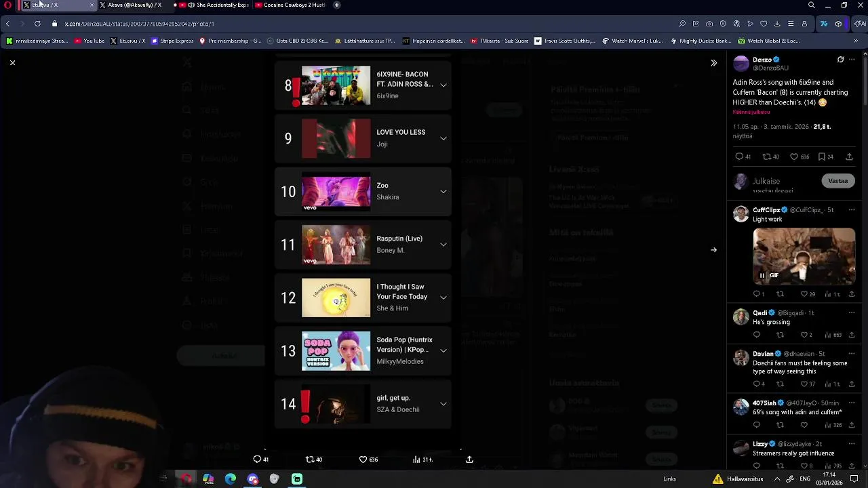
Task: Search tabs magnifier icon in title bar
Action: (812, 5)
